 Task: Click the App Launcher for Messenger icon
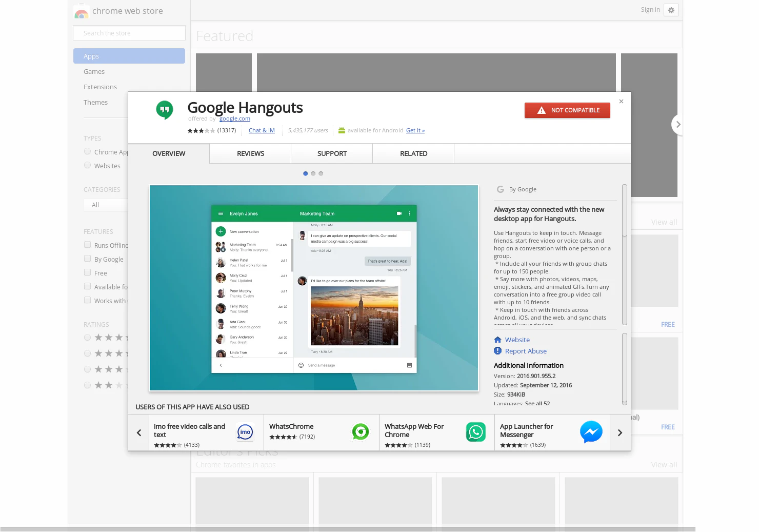[591, 432]
